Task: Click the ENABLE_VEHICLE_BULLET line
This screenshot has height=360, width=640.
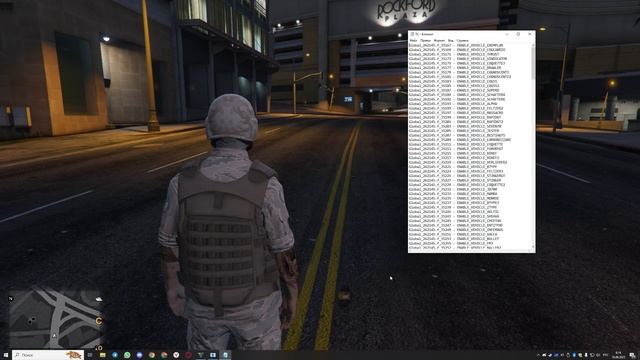Action: pyautogui.click(x=454, y=239)
